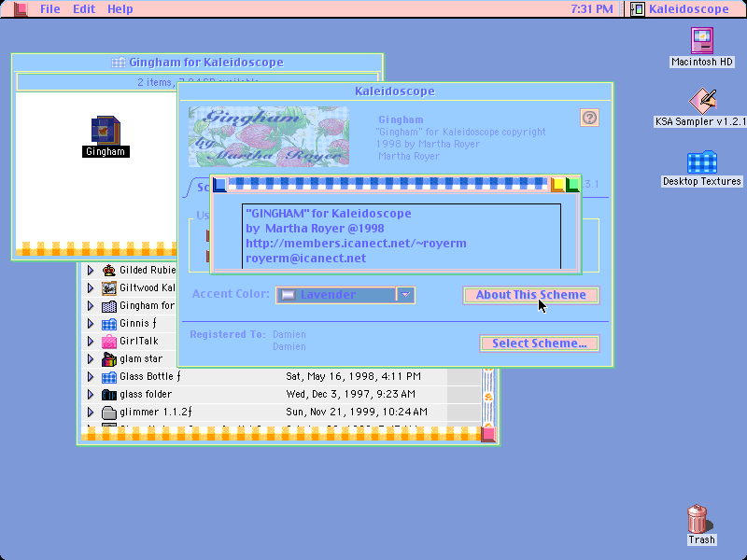This screenshot has width=747, height=560.
Task: Open the Edit menu
Action: coord(84,9)
